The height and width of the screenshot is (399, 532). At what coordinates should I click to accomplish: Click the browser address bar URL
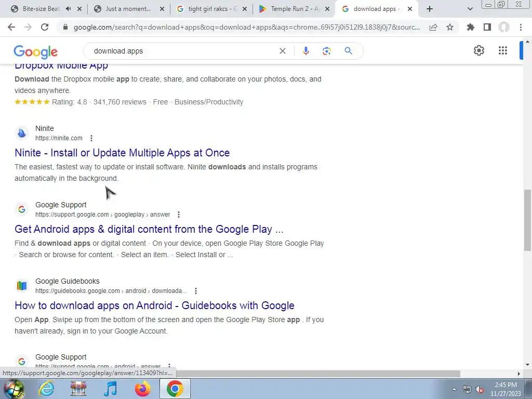click(x=247, y=27)
